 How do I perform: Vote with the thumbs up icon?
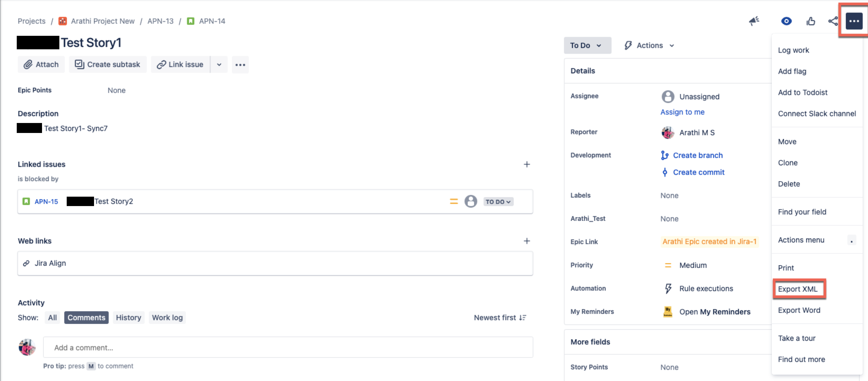pyautogui.click(x=811, y=21)
